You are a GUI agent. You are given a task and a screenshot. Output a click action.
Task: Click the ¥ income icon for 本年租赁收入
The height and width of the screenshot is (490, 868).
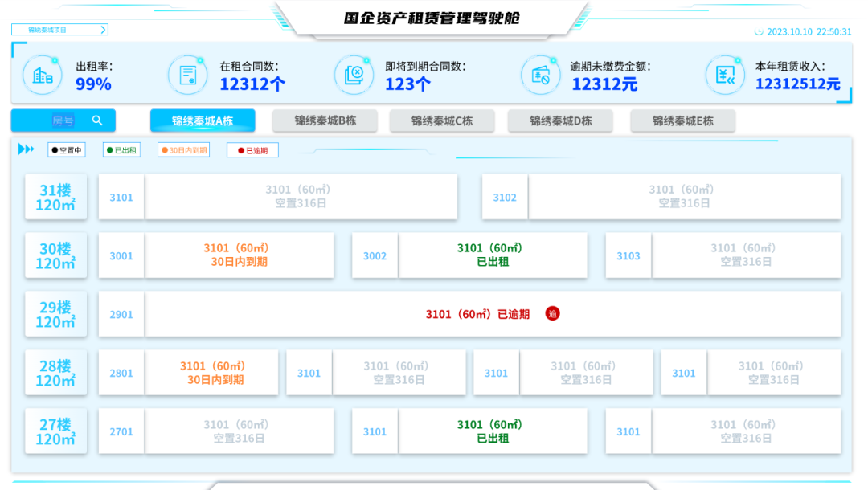[725, 75]
